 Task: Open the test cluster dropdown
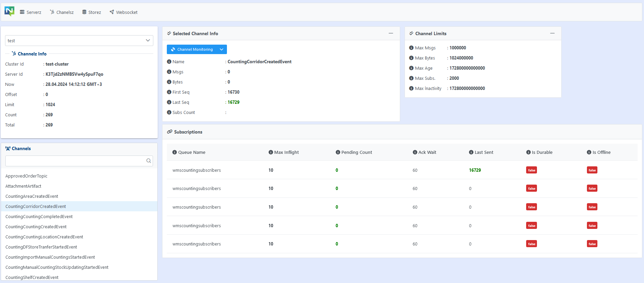tap(79, 41)
